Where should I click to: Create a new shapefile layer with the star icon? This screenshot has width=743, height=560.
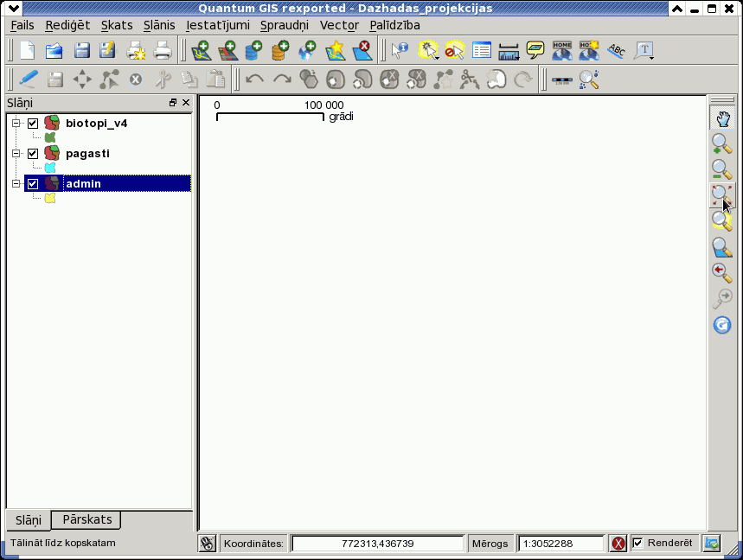pos(335,50)
